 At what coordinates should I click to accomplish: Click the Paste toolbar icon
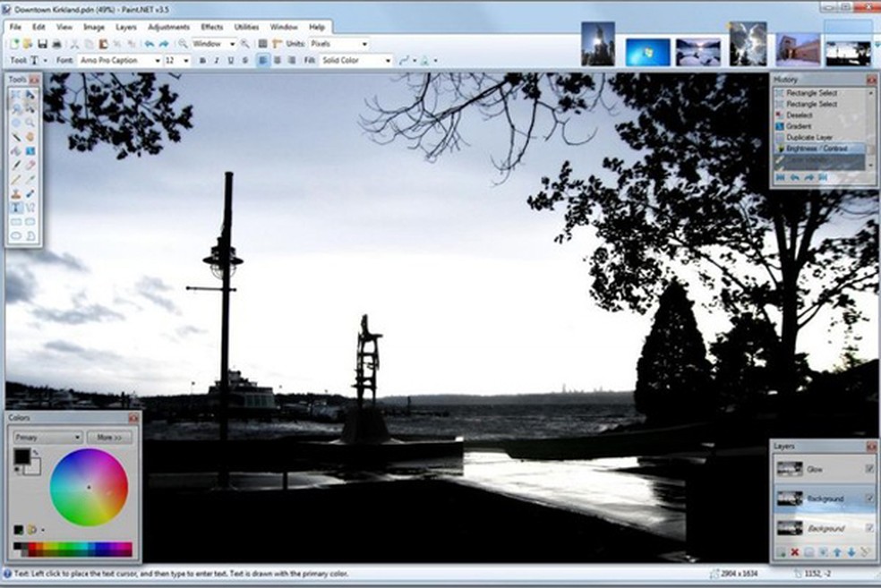[103, 44]
